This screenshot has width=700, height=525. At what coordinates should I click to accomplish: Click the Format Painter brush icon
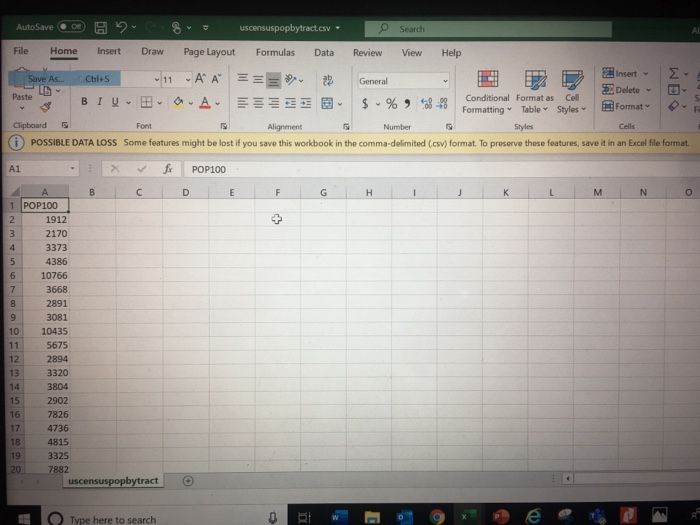(45, 107)
